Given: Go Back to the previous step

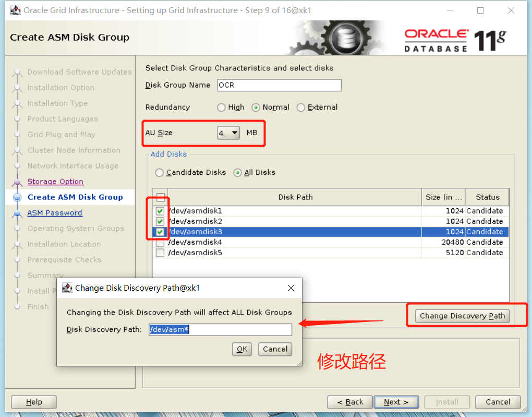Looking at the screenshot, I should click(350, 402).
